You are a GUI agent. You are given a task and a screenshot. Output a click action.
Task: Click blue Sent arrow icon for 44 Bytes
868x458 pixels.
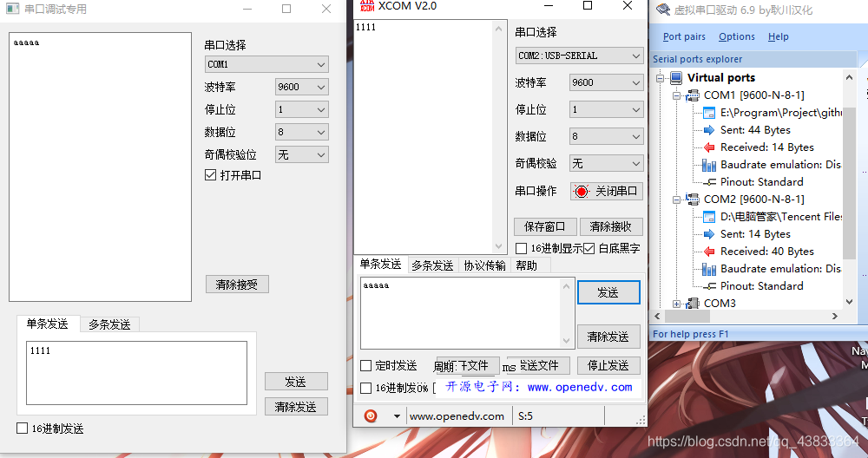[x=709, y=130]
